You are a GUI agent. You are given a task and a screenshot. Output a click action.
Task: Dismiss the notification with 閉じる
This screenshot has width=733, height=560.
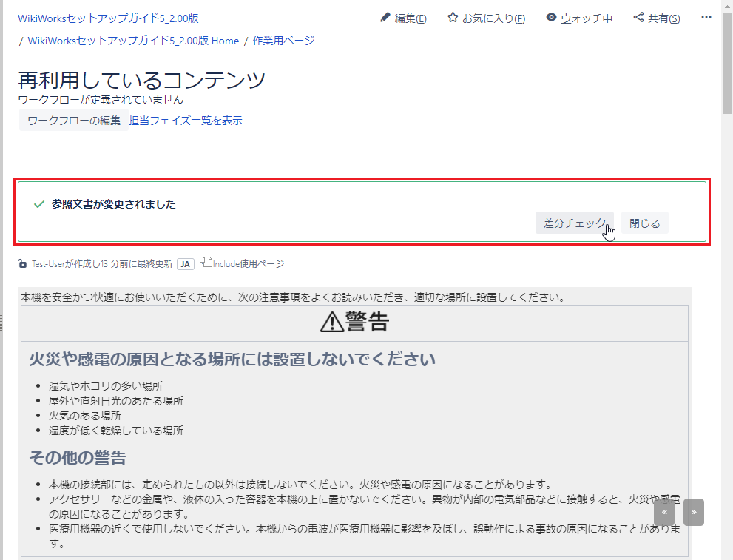click(644, 223)
